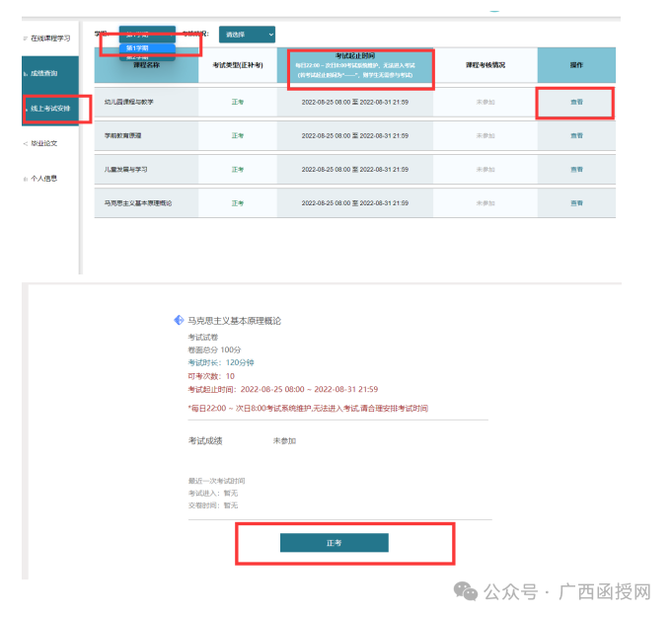Click 未参加 in the 学前教育原理 row
The height and width of the screenshot is (618, 672).
[x=485, y=135]
